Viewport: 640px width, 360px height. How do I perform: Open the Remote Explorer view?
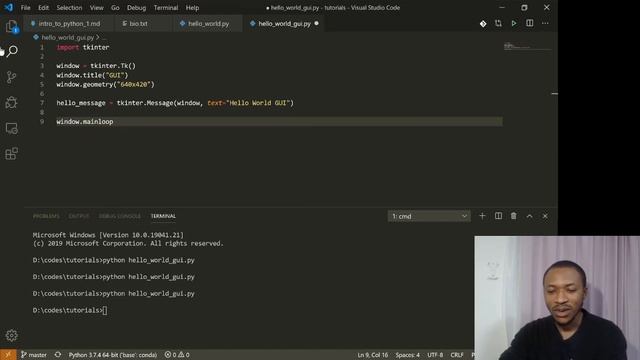11,128
